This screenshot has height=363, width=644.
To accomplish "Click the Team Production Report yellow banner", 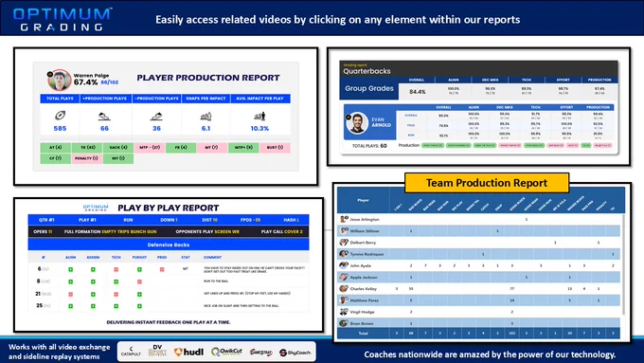I will point(487,183).
